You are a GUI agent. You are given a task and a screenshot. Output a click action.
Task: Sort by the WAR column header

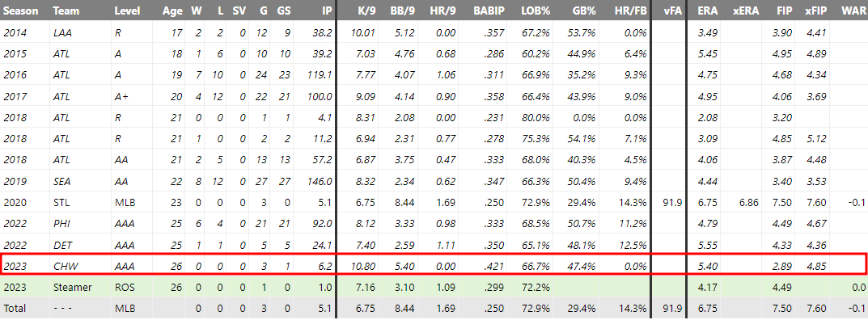(x=853, y=11)
